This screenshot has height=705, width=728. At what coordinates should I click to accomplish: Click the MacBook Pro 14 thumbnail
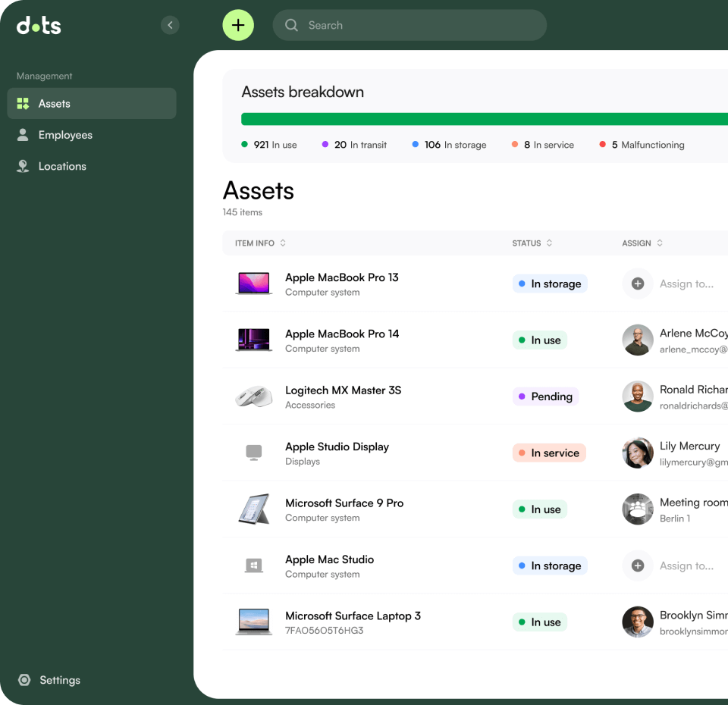tap(253, 340)
